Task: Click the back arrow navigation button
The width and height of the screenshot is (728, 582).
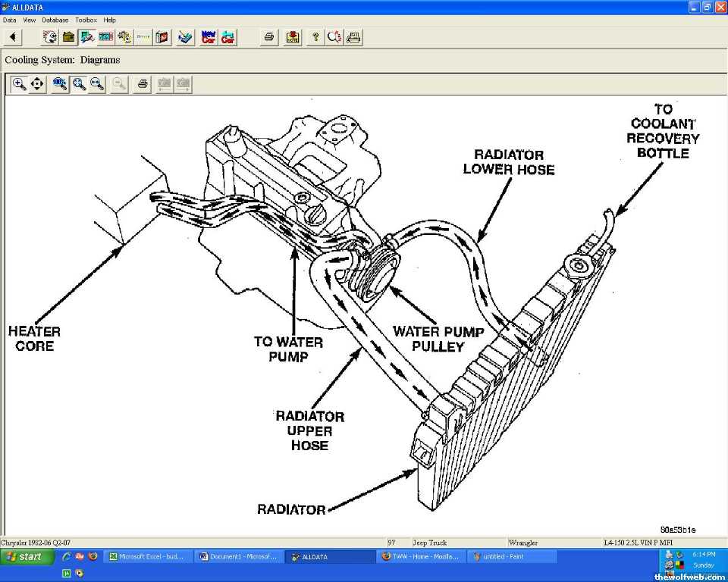Action: point(14,36)
